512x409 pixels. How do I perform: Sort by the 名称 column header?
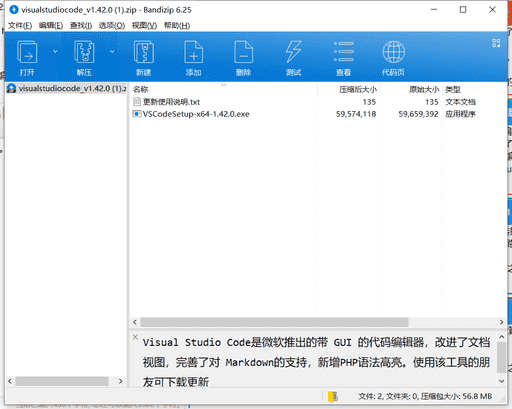224,89
